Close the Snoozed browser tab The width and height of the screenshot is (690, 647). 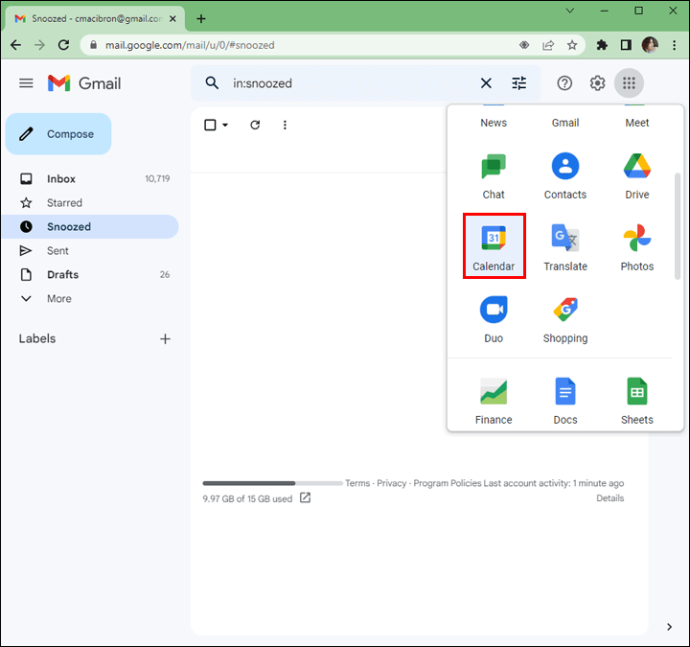173,18
